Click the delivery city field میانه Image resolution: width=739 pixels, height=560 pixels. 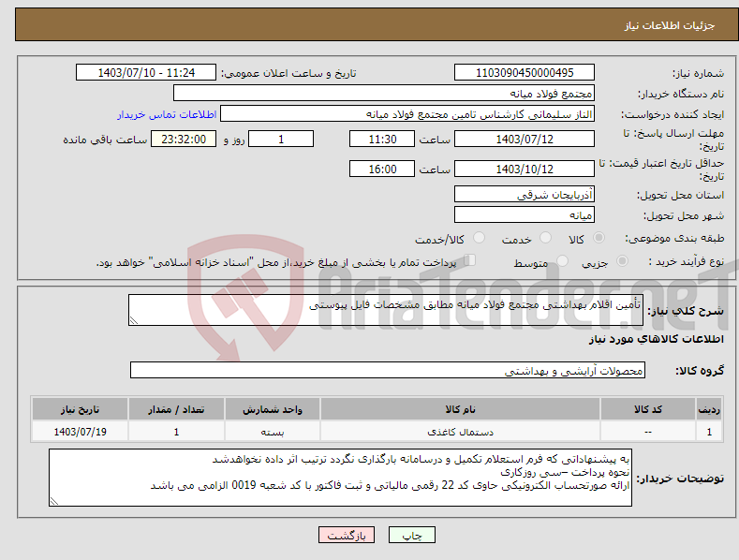(525, 215)
